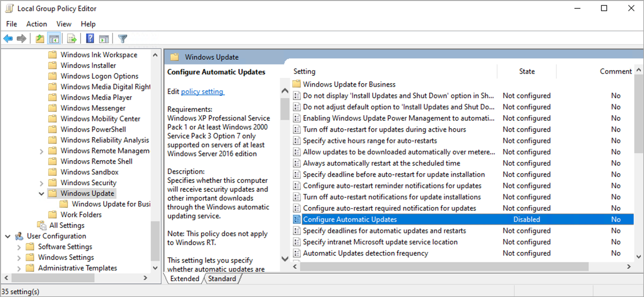Select 'Configure auto-restart reminder notifications for updates'
The width and height of the screenshot is (644, 297).
(x=392, y=186)
